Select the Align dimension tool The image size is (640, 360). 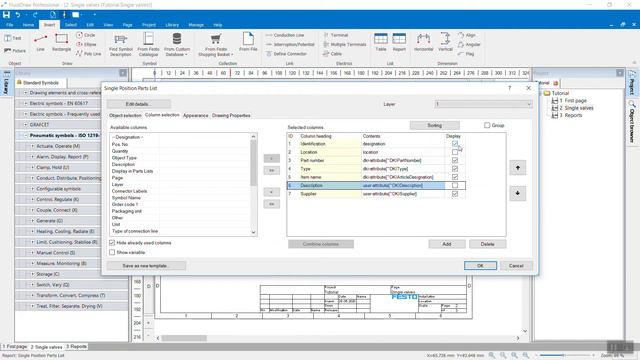(467, 35)
